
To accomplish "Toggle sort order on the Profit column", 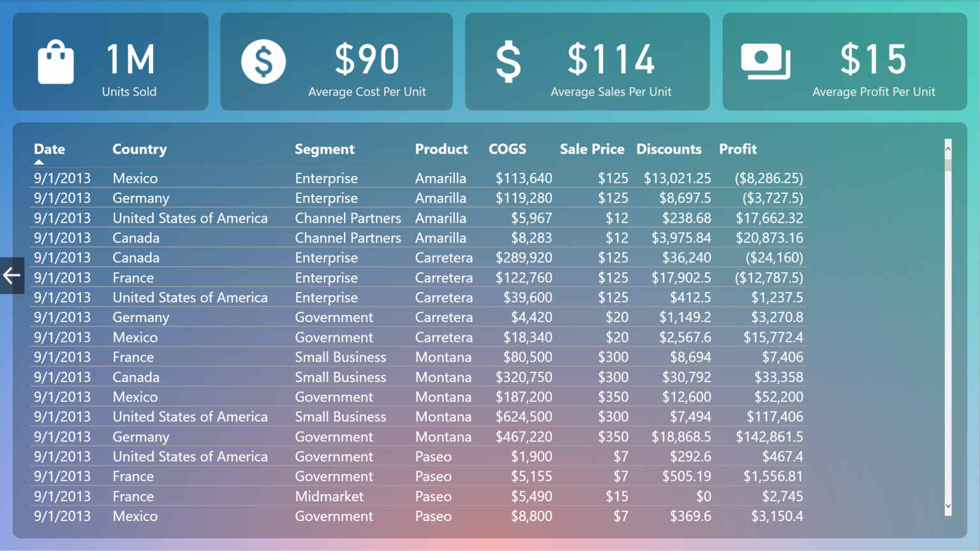I will pyautogui.click(x=738, y=149).
